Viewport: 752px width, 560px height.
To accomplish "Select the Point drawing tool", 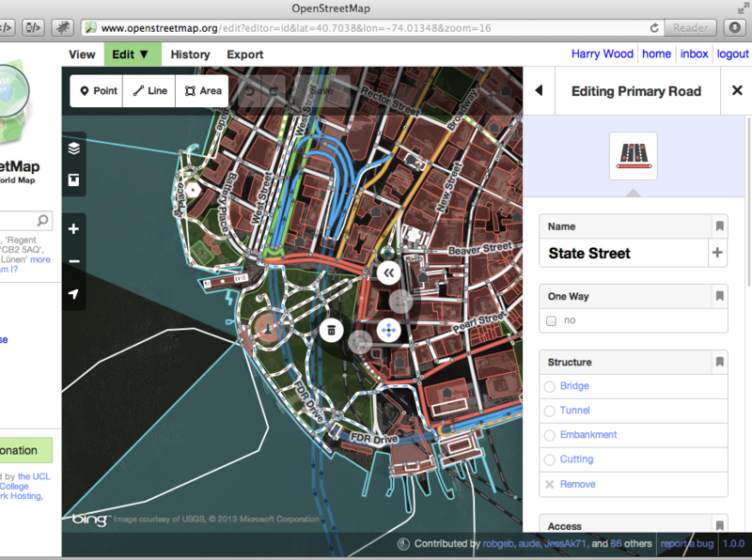I will coord(97,90).
